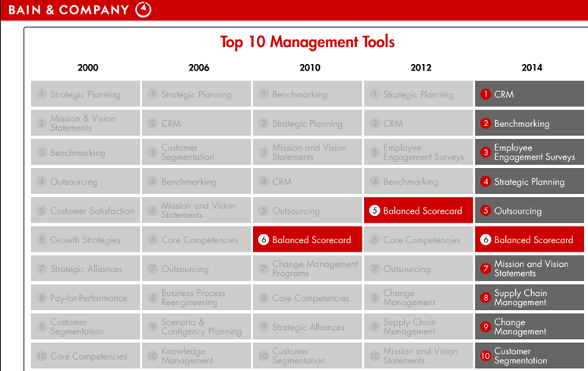The image size is (588, 371).
Task: Select Outsourcing ranked 4 in 2000
Action: click(x=86, y=181)
